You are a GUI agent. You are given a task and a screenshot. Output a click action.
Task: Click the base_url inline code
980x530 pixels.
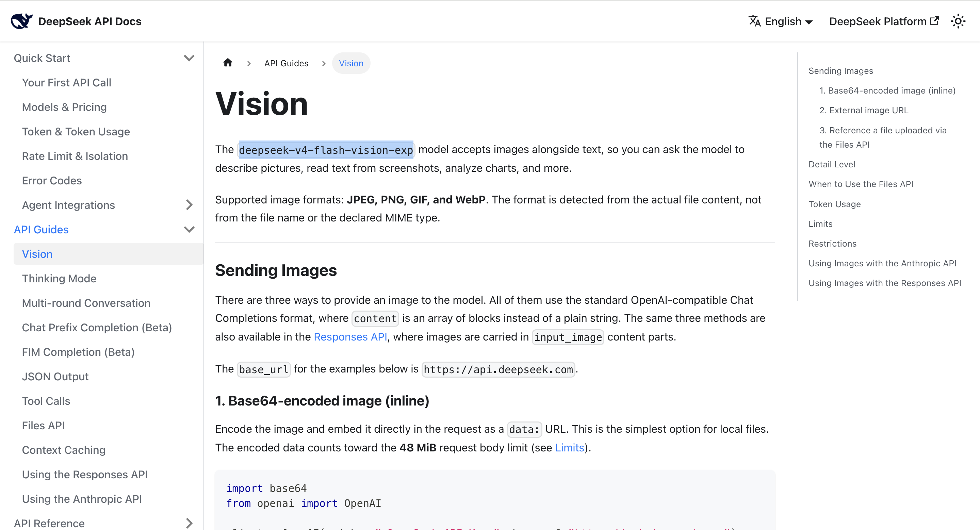(x=264, y=369)
